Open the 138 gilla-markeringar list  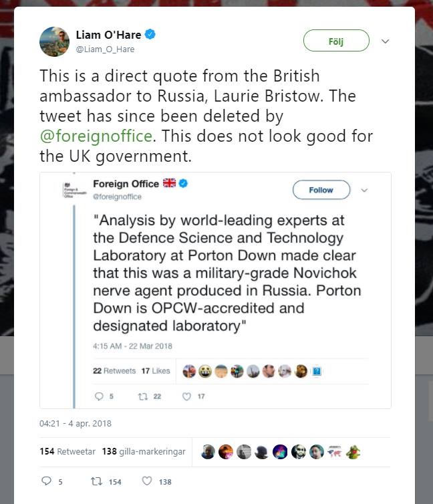[144, 451]
